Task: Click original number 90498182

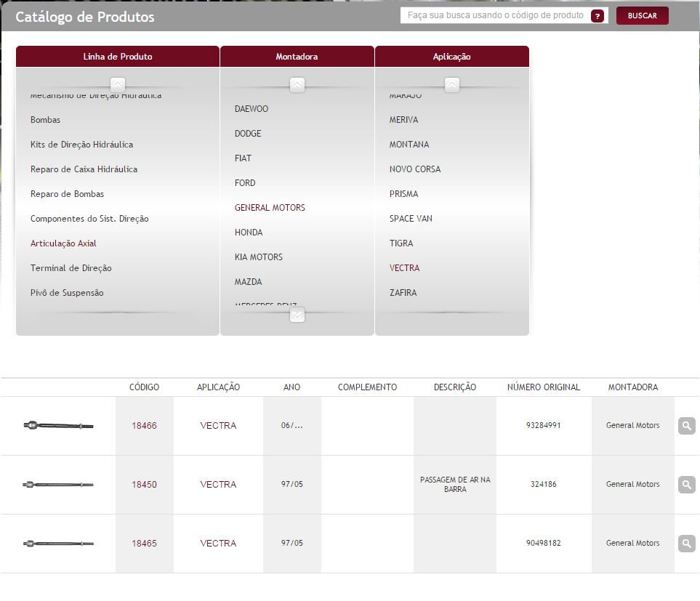Action: click(x=543, y=544)
